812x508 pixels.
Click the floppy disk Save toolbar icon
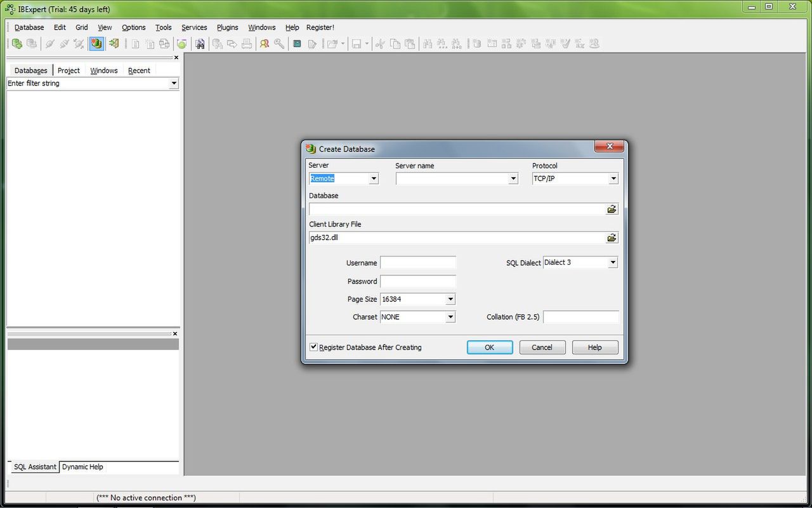(357, 44)
